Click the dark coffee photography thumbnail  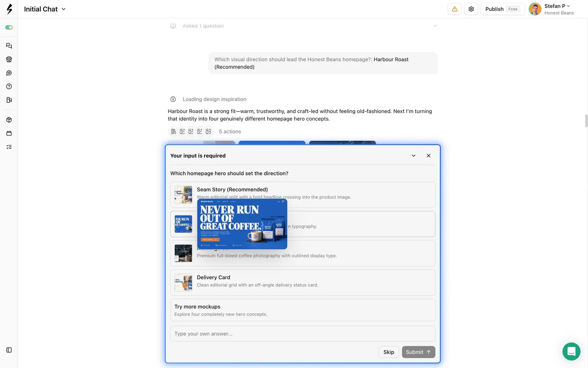click(x=183, y=253)
